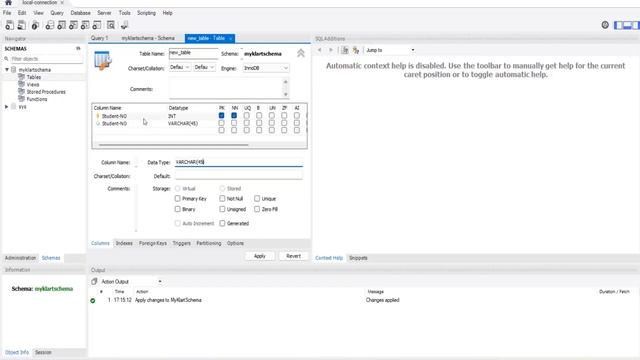Reconnect to DBMS toolbar icon
This screenshot has height=360, width=640.
[x=124, y=25]
